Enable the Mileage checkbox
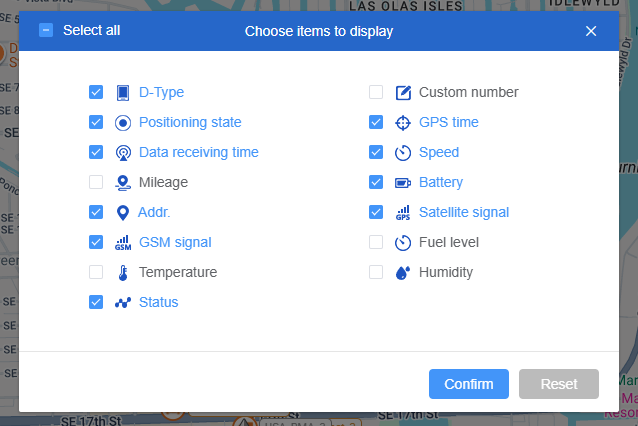Image resolution: width=638 pixels, height=426 pixels. tap(96, 183)
